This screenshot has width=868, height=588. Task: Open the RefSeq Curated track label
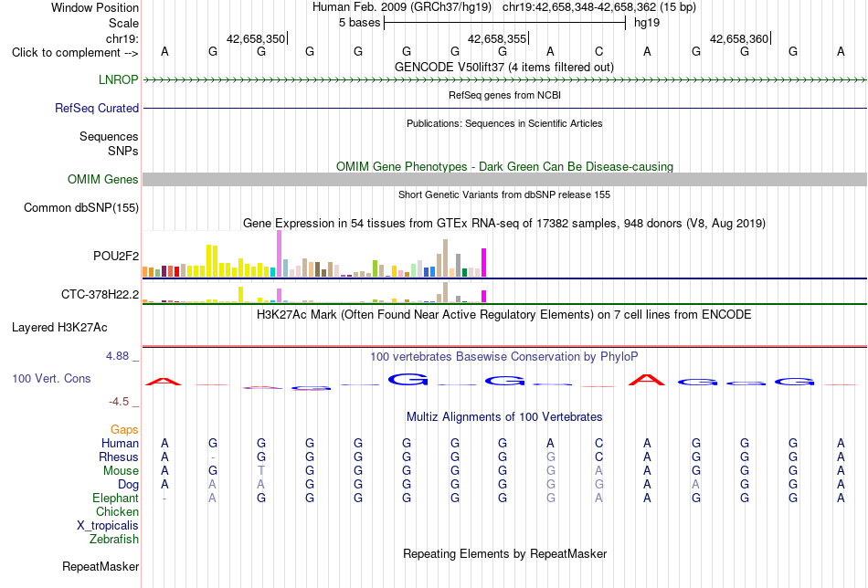(97, 108)
